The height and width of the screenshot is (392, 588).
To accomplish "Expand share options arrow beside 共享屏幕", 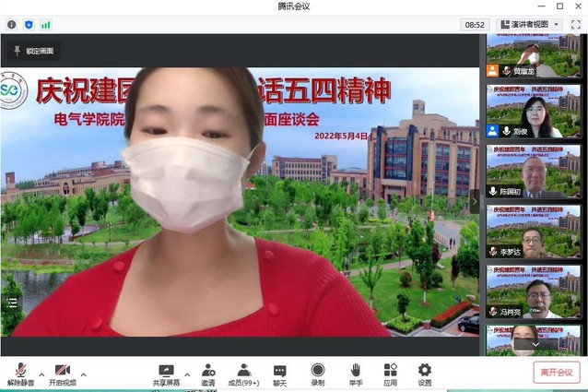I will coord(187,374).
